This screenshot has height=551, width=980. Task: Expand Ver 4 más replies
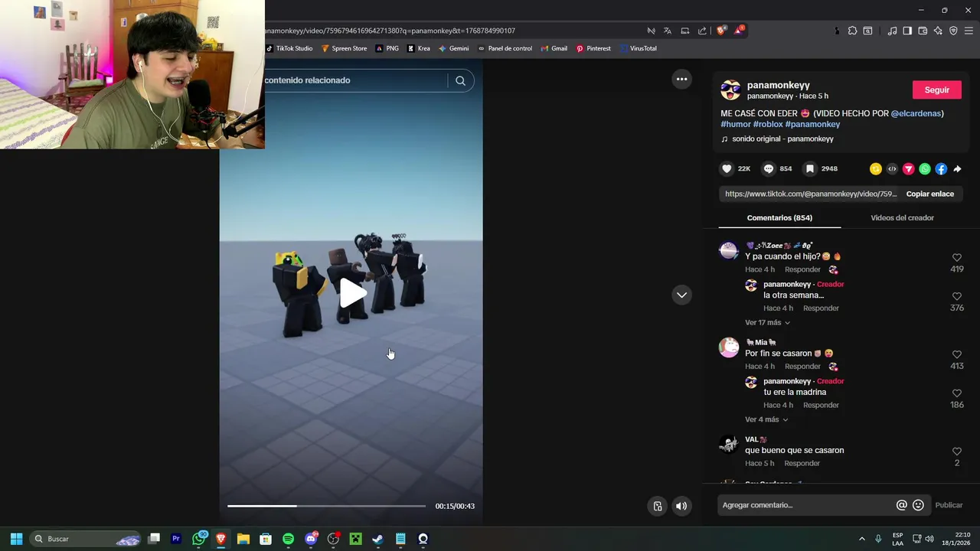pos(766,419)
